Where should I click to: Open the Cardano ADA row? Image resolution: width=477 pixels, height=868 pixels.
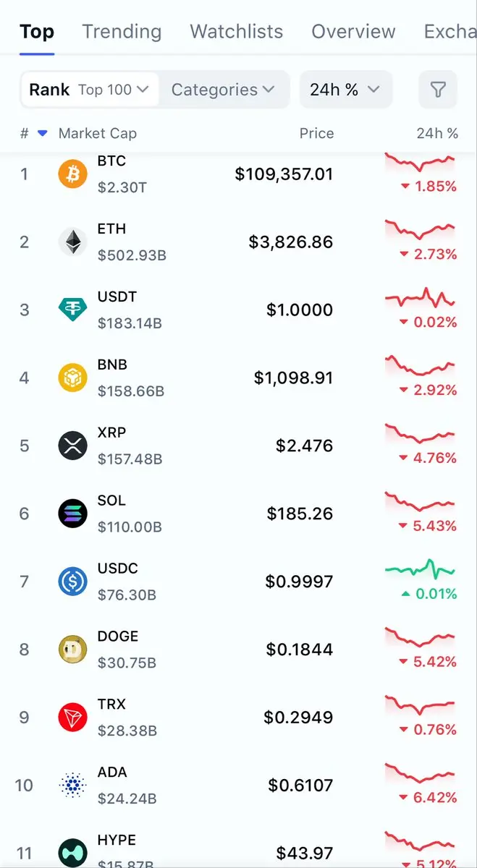pos(217,785)
